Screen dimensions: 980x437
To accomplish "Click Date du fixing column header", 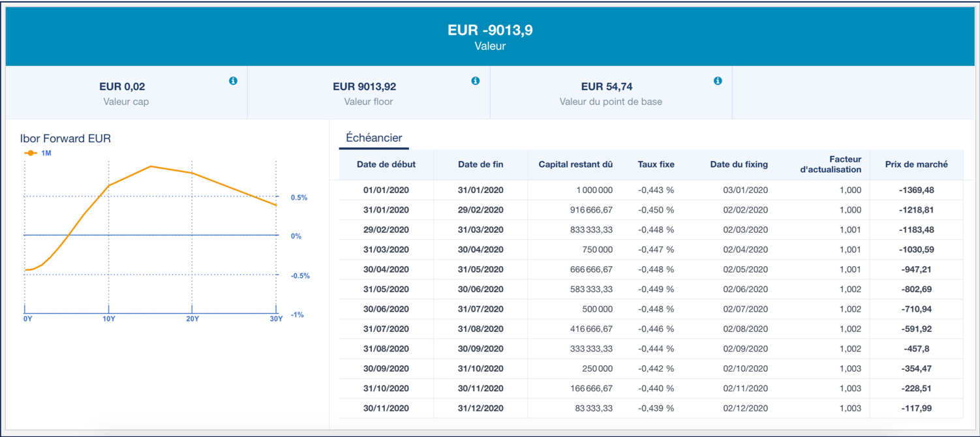I will click(x=739, y=164).
